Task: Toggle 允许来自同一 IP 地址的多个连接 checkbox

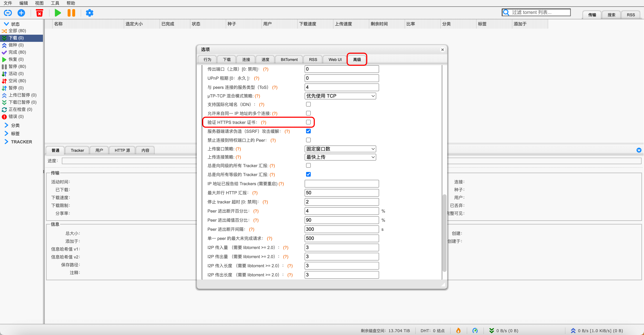Action: 308,113
